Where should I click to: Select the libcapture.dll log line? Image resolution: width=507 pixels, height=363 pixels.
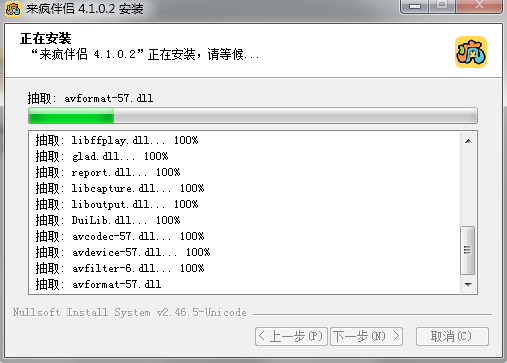[x=120, y=188]
